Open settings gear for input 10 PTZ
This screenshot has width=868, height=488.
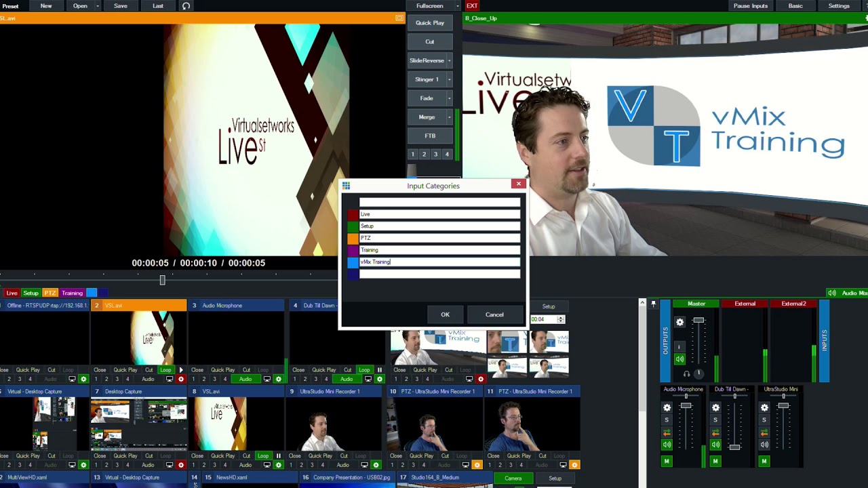click(477, 465)
